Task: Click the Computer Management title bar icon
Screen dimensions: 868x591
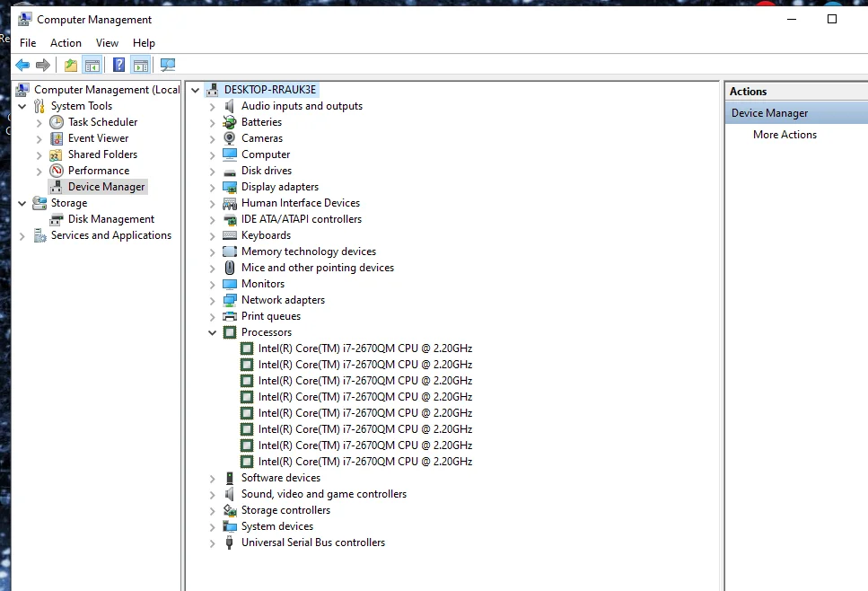Action: tap(24, 20)
